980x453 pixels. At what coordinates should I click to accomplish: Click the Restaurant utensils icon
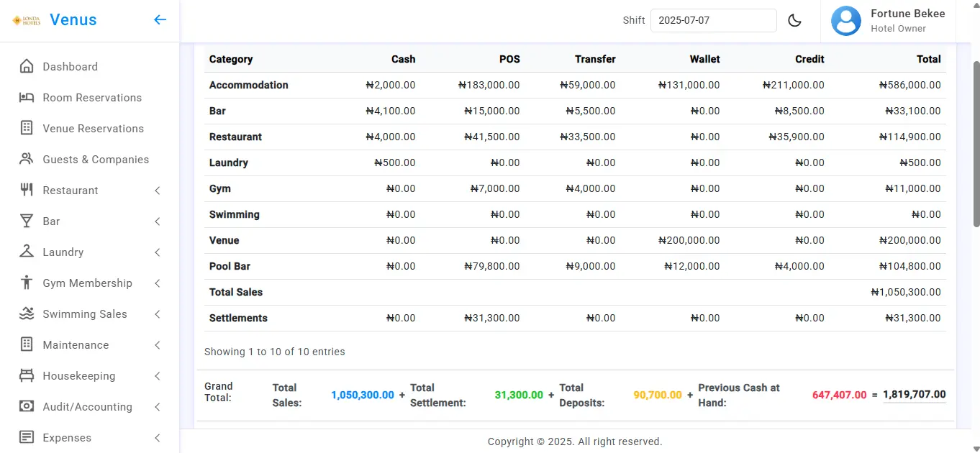coord(27,190)
